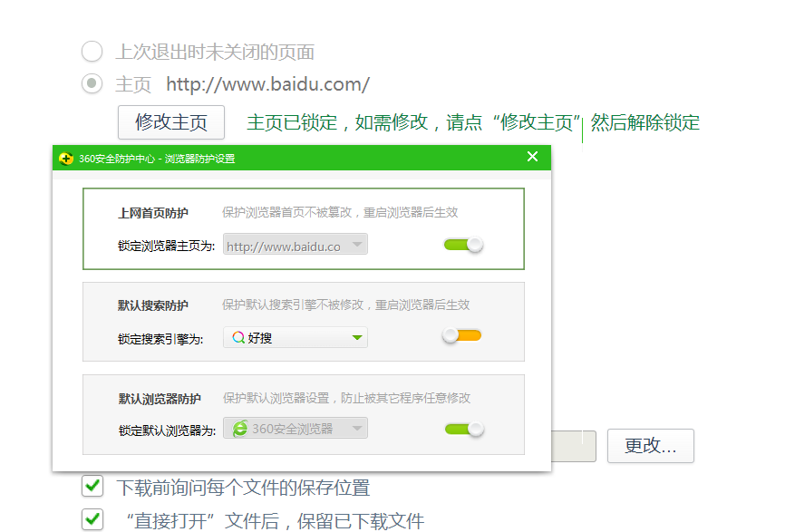Click the 默认搜索防护 section heading
Screen dimensions: 785x532
click(x=153, y=305)
